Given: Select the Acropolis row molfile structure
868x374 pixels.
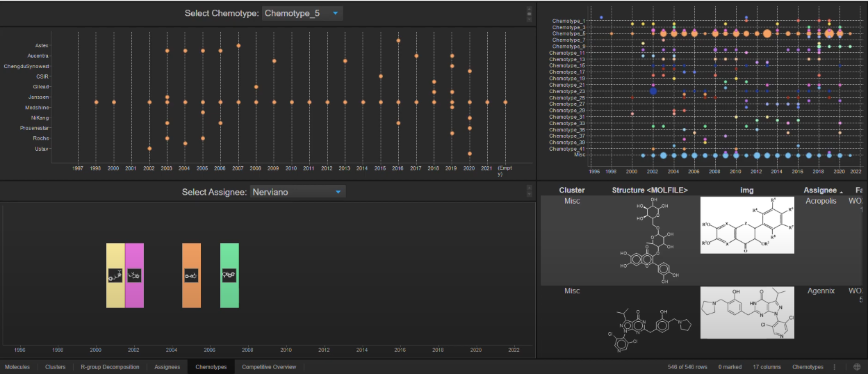Looking at the screenshot, I should coord(650,242).
